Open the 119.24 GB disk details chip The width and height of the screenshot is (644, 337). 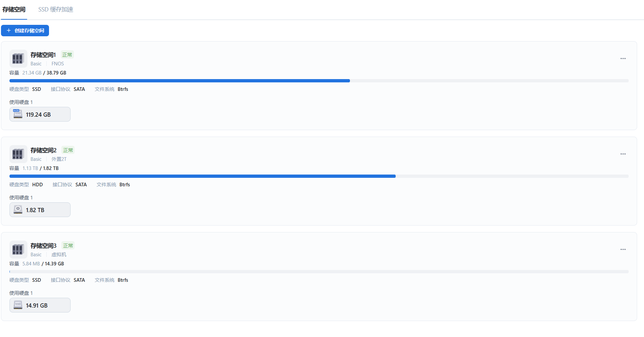[40, 114]
